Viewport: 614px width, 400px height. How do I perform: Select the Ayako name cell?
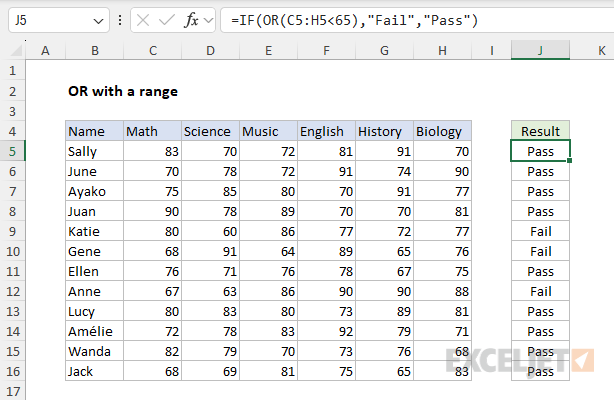(x=94, y=191)
